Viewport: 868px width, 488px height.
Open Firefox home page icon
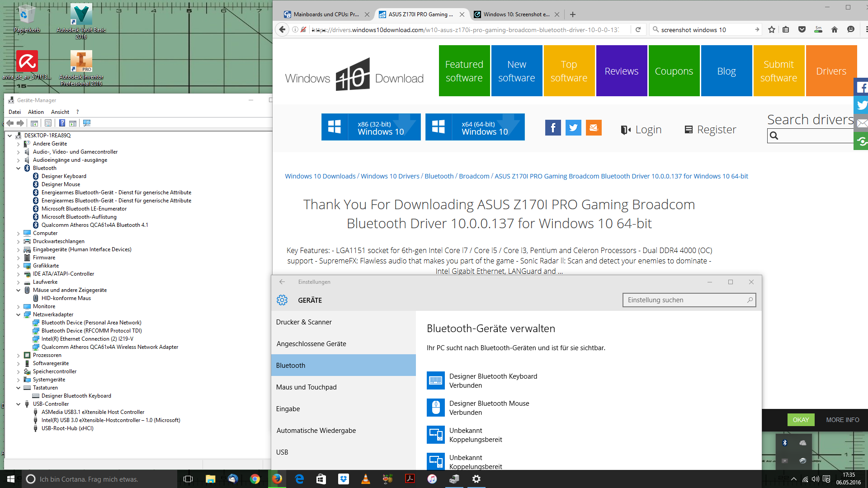click(x=835, y=30)
